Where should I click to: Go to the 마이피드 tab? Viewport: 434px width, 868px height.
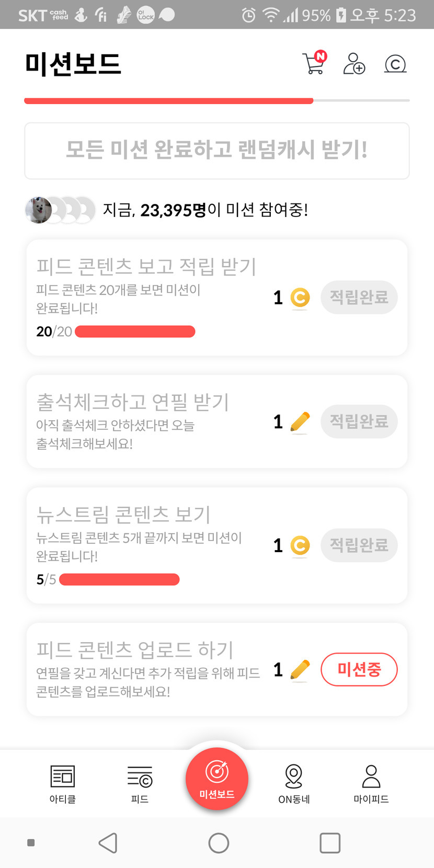click(x=371, y=783)
